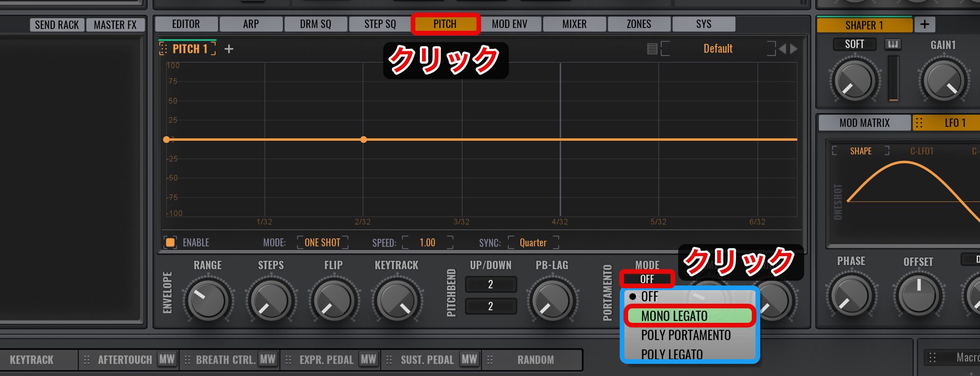Click the SPEED value 1.00 field
980x376 pixels.
tap(427, 243)
